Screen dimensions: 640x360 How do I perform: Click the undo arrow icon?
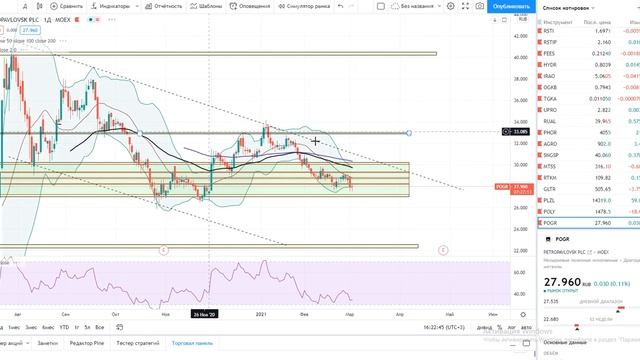tap(340, 6)
